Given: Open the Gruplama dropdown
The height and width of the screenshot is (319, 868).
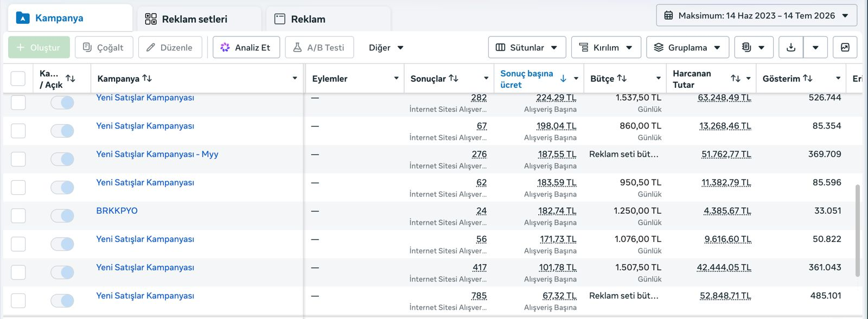Looking at the screenshot, I should click(687, 48).
